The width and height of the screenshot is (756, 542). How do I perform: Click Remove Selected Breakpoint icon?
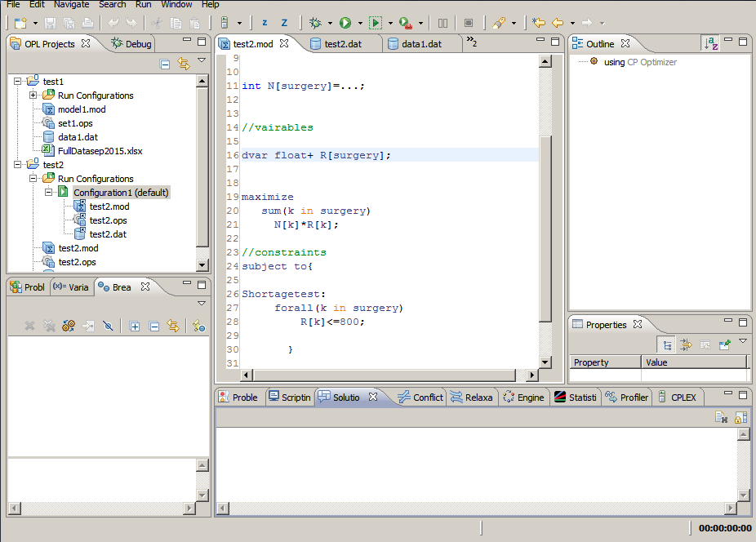coord(30,327)
